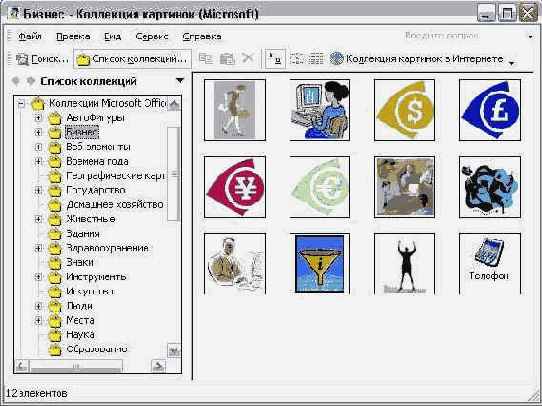Select the Здания collection

(x=83, y=234)
